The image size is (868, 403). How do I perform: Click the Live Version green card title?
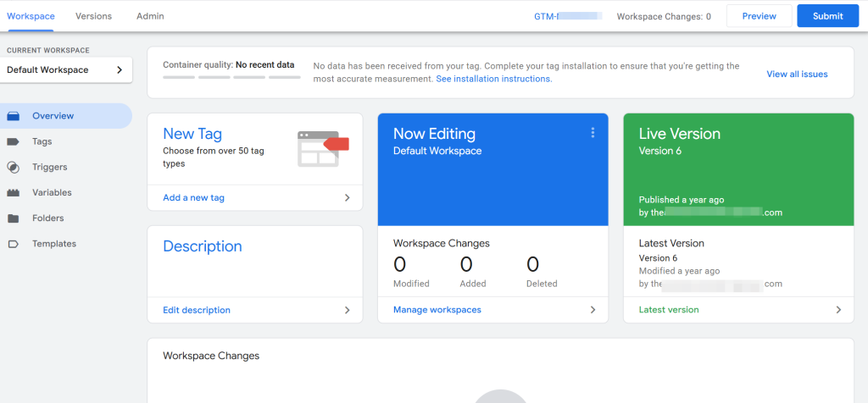point(680,134)
